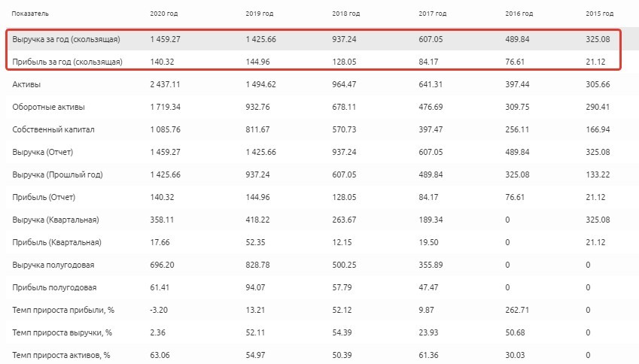Select the "2020 год" column header

164,14
